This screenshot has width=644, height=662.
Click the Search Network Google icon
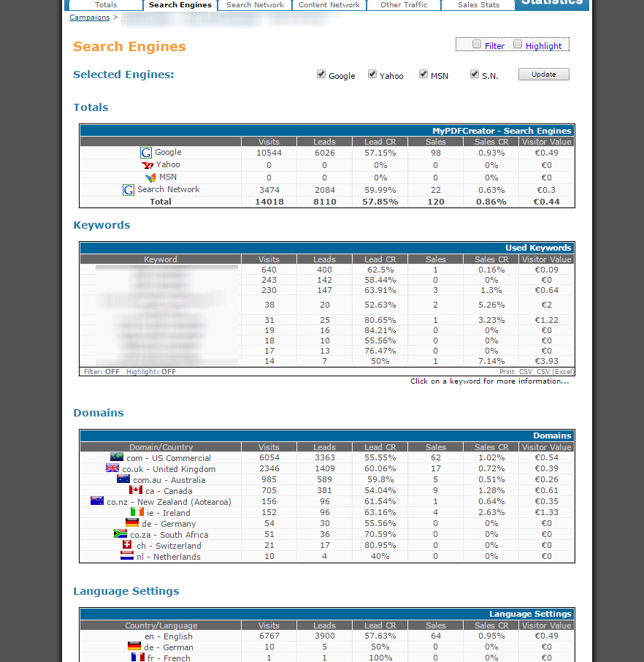click(x=129, y=190)
